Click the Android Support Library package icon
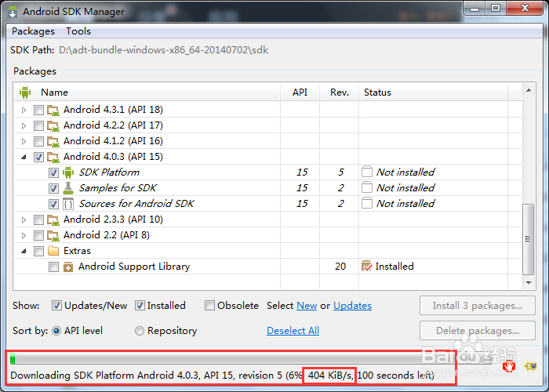This screenshot has width=549, height=392. click(68, 267)
